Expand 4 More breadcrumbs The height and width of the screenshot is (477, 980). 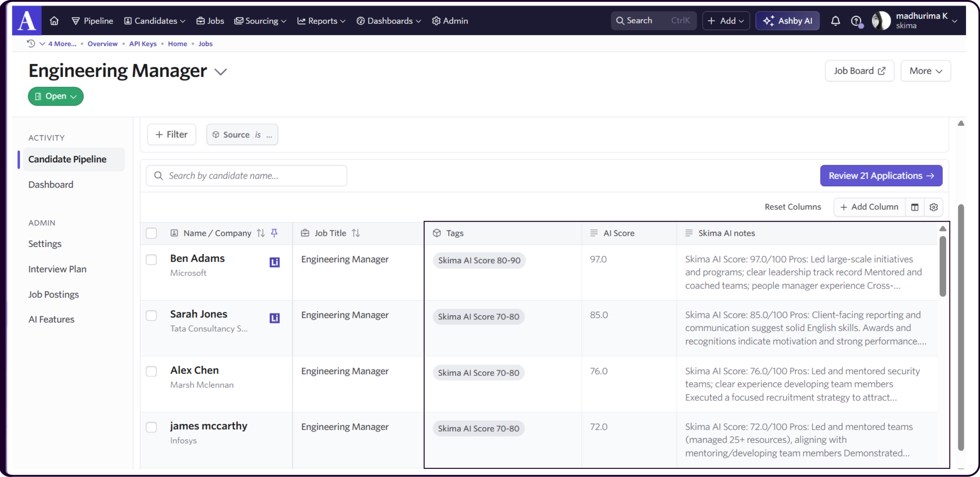pyautogui.click(x=58, y=43)
